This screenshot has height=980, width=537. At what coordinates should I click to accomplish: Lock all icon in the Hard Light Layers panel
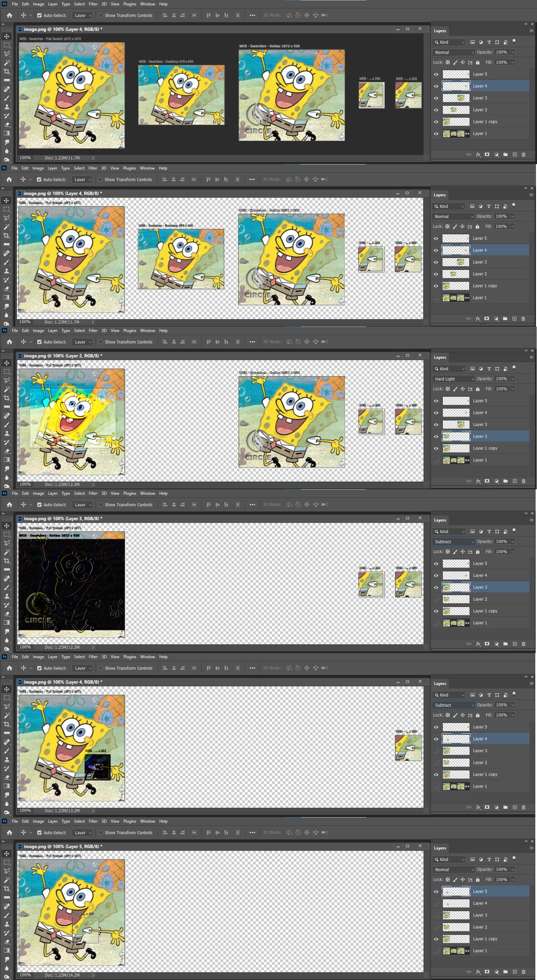point(478,389)
